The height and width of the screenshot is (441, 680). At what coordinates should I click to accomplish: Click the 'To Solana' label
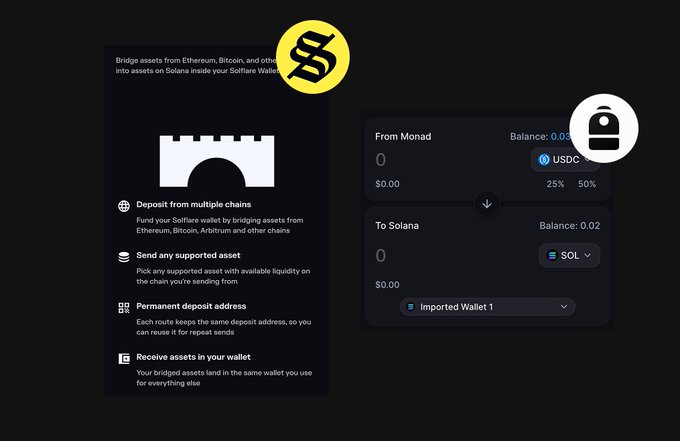397,225
